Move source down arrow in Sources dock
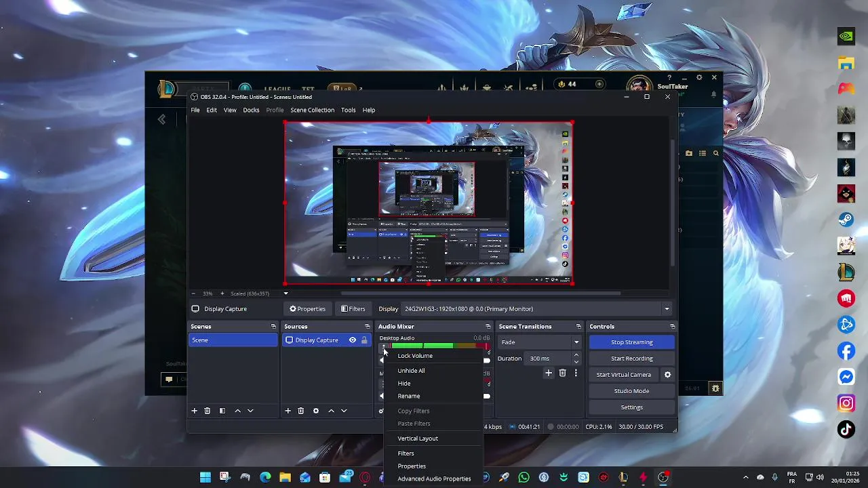868x488 pixels. [344, 411]
